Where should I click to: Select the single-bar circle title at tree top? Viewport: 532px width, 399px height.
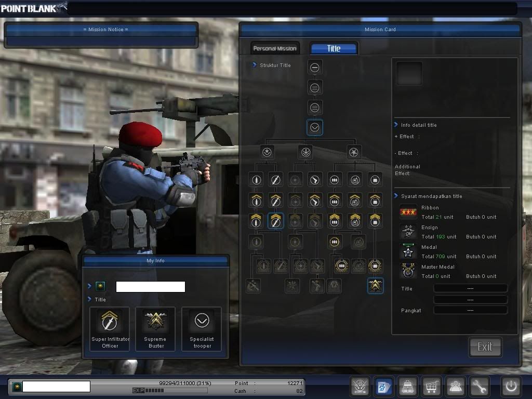click(314, 68)
